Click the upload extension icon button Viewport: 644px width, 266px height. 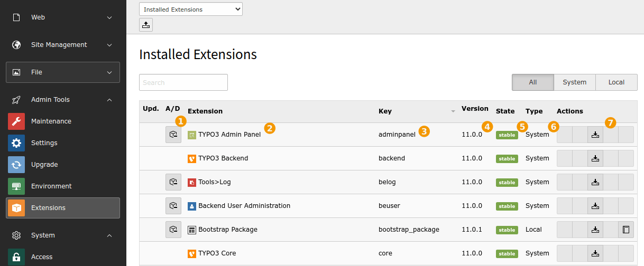(x=146, y=25)
